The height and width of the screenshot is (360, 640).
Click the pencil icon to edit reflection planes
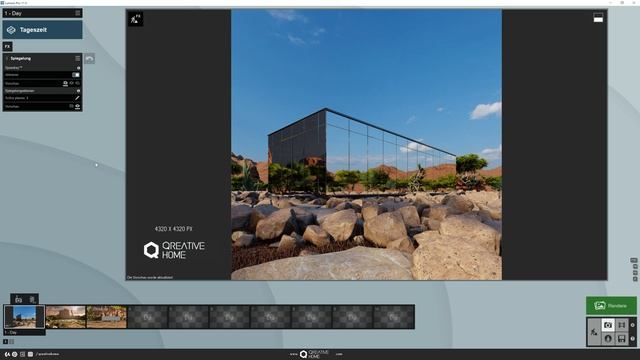click(x=77, y=98)
